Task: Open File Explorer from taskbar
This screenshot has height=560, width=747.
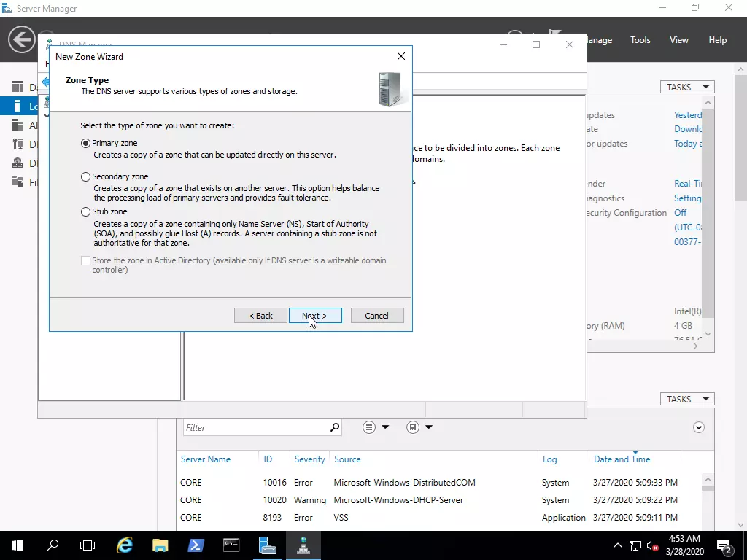Action: pyautogui.click(x=160, y=545)
